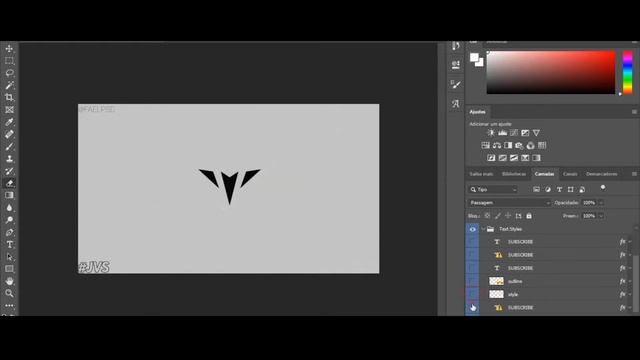Image resolution: width=640 pixels, height=360 pixels.
Task: Open the Ajustes panel options menu
Action: 634,112
